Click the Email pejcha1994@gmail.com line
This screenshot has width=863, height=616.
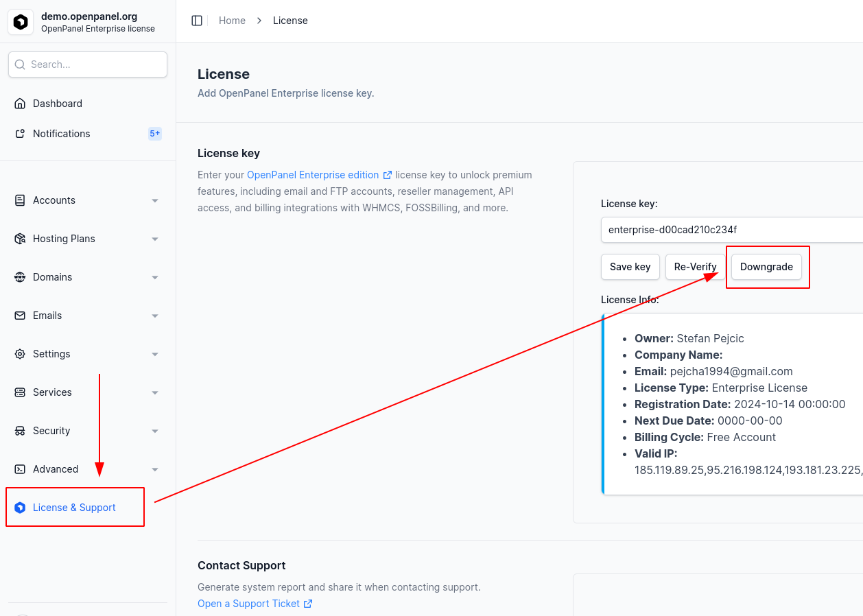point(713,371)
